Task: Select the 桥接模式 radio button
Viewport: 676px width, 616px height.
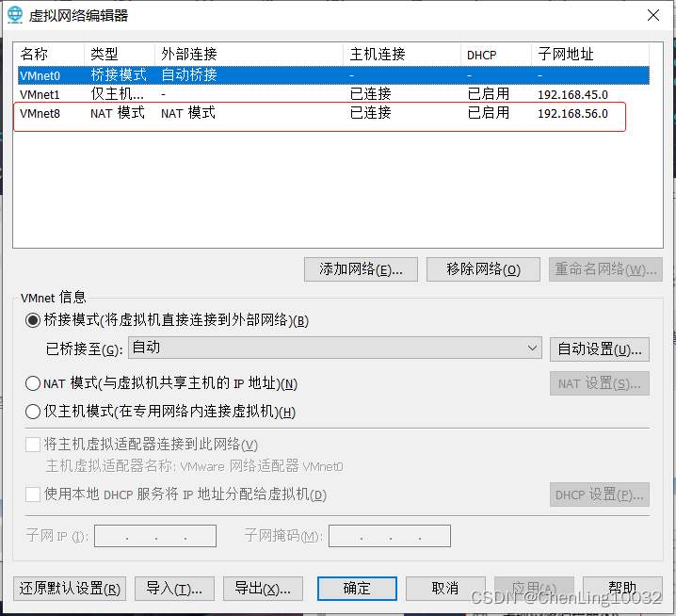Action: [x=33, y=320]
